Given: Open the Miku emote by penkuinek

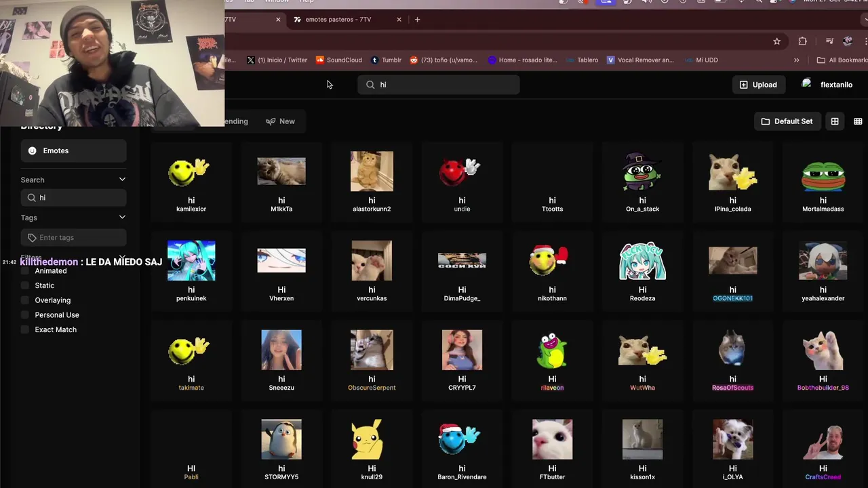Looking at the screenshot, I should click(x=191, y=260).
